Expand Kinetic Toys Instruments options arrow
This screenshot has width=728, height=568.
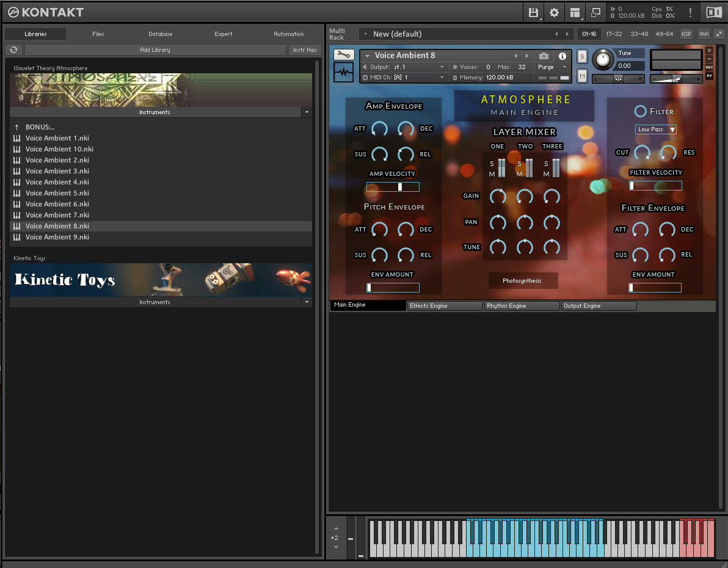(x=307, y=302)
